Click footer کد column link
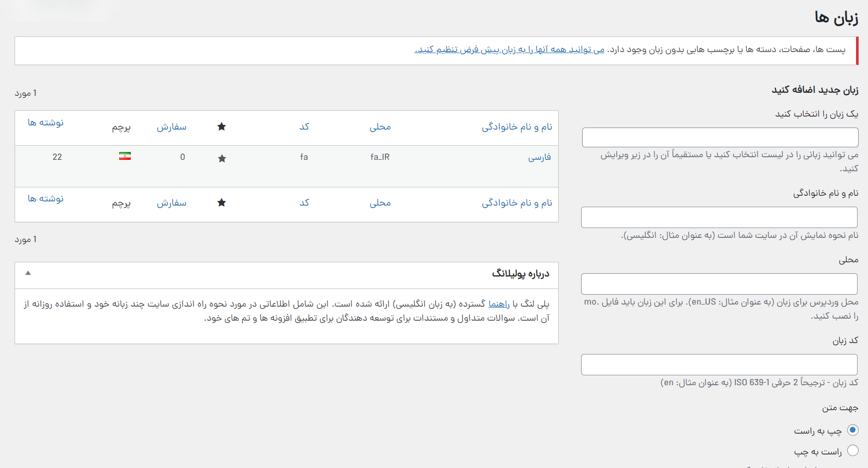This screenshot has height=468, width=868. point(304,203)
